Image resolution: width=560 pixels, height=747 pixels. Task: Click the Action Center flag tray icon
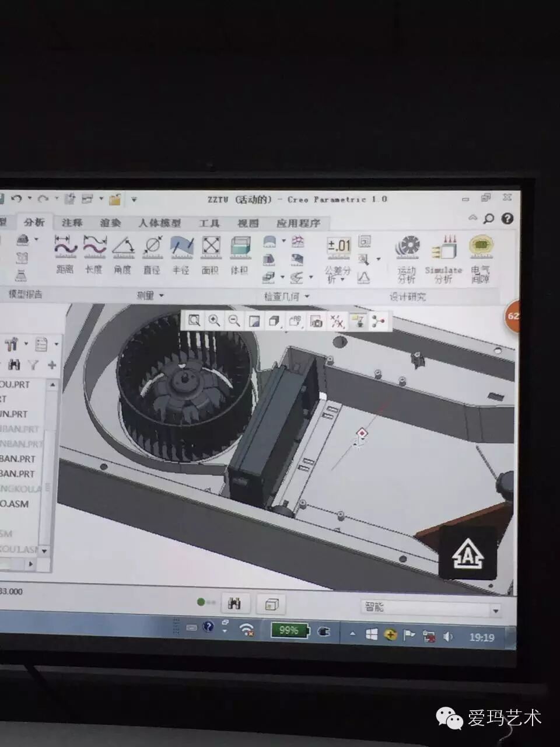tap(409, 635)
